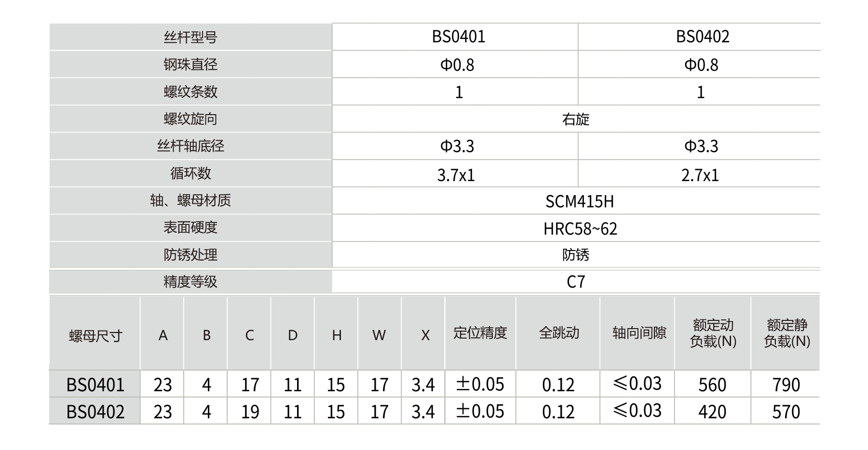Screen dimensions: 868x450
Task: Select the 右旋 thread direction value
Action: coord(576,119)
